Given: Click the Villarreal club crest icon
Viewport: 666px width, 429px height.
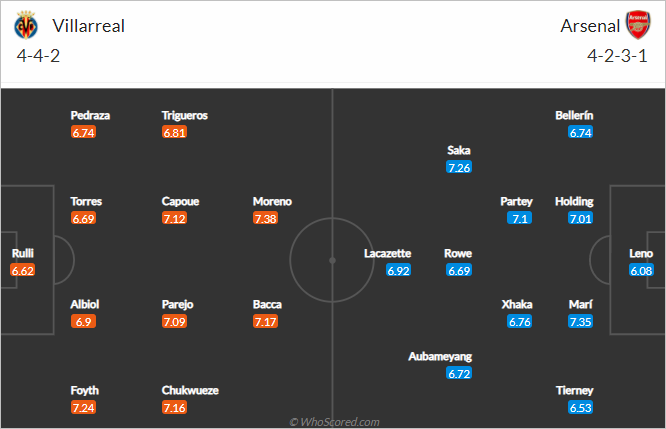Looking at the screenshot, I should pos(26,25).
